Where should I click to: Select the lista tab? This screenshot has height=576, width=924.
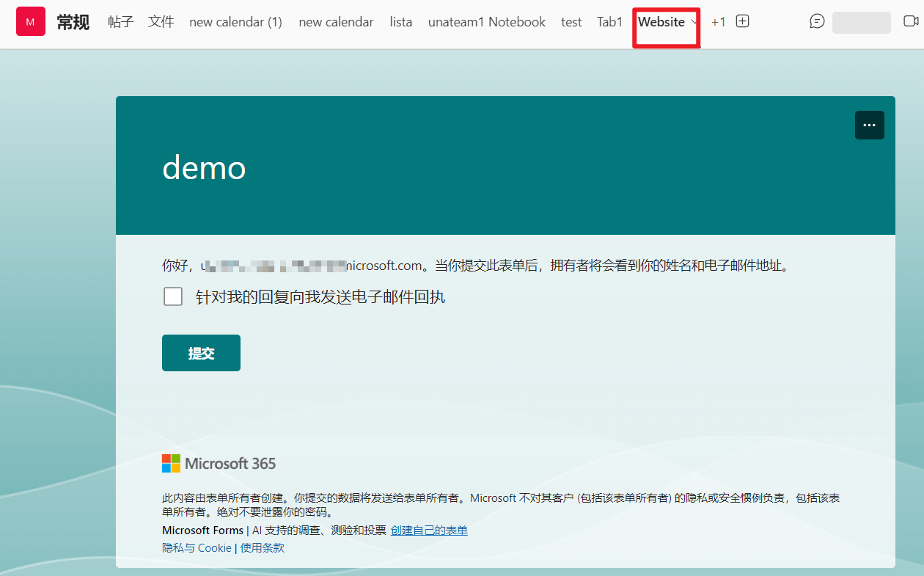[x=400, y=22]
